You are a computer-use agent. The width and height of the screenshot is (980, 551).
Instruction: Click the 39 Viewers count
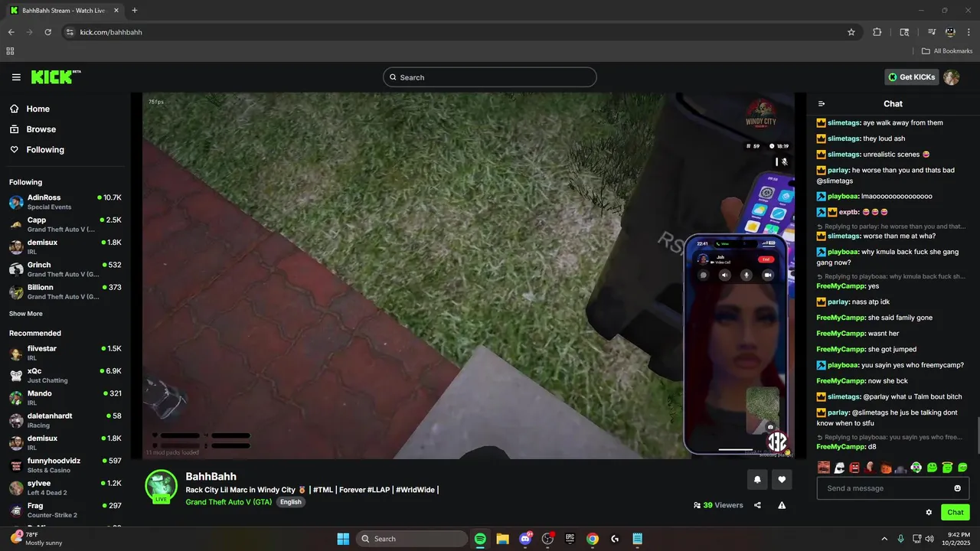pos(718,505)
